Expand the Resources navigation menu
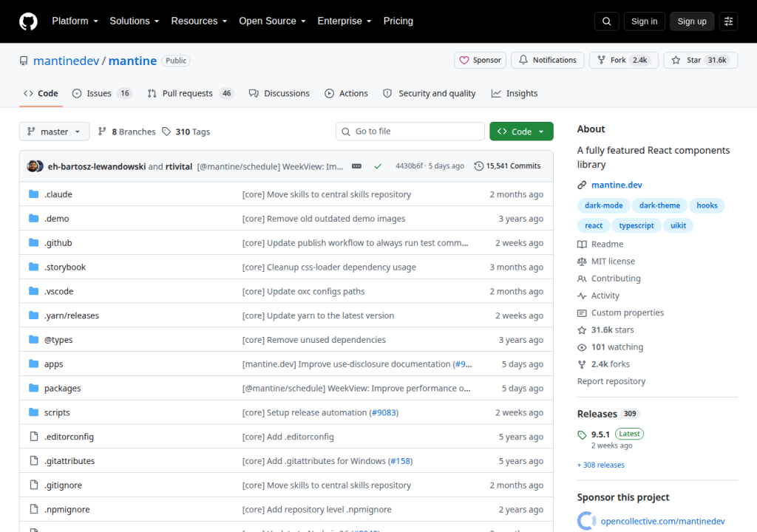 [x=199, y=21]
